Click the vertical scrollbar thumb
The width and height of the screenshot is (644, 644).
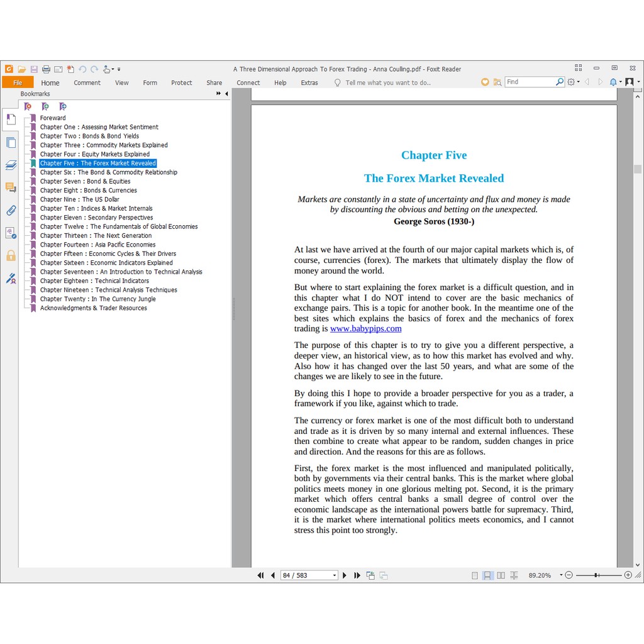(638, 169)
